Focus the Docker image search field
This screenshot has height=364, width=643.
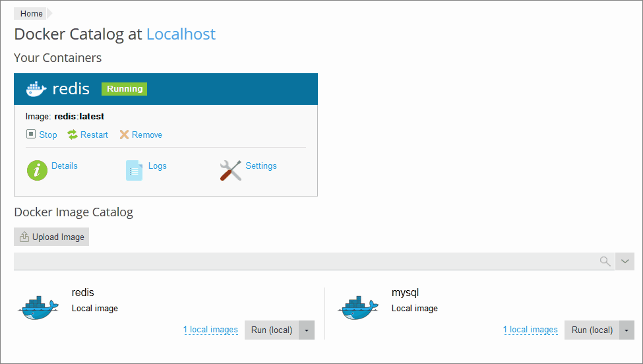303,262
